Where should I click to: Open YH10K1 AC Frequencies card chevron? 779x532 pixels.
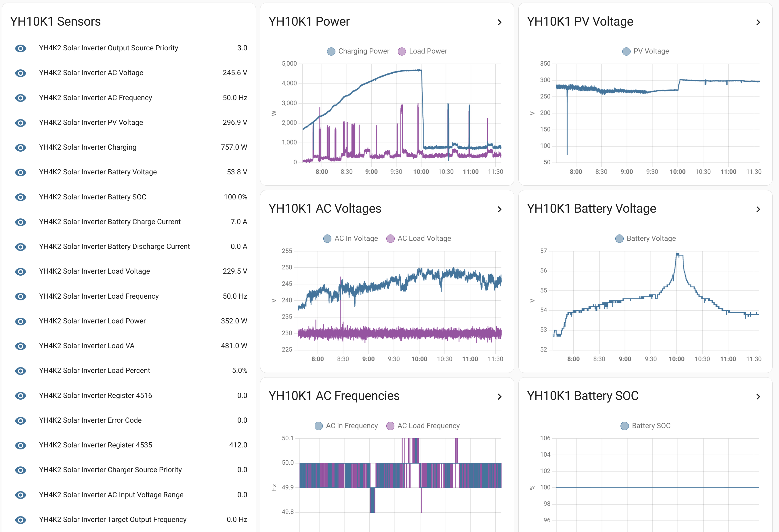click(499, 397)
